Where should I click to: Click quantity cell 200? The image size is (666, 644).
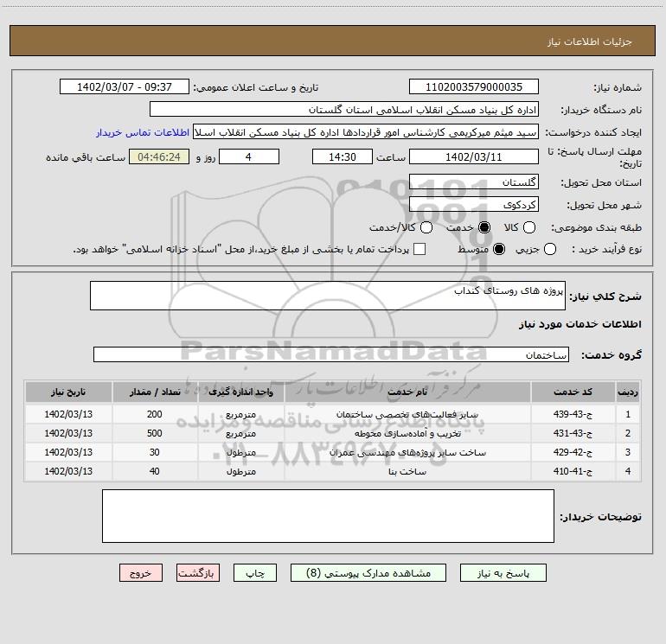[x=155, y=414]
